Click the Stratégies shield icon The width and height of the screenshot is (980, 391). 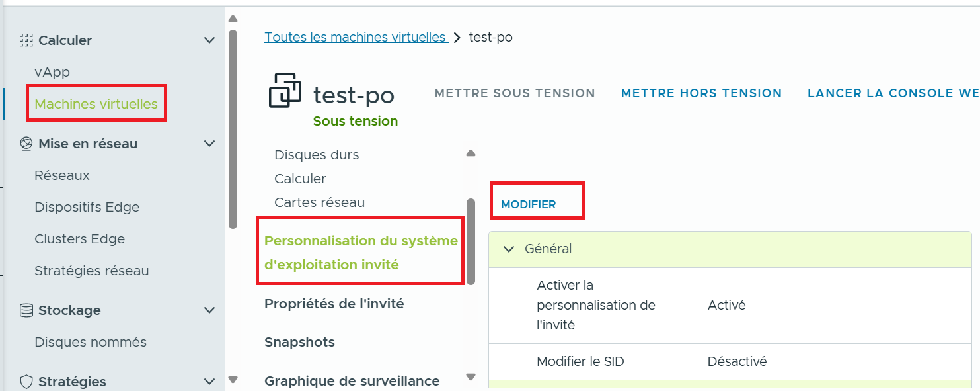pyautogui.click(x=26, y=382)
